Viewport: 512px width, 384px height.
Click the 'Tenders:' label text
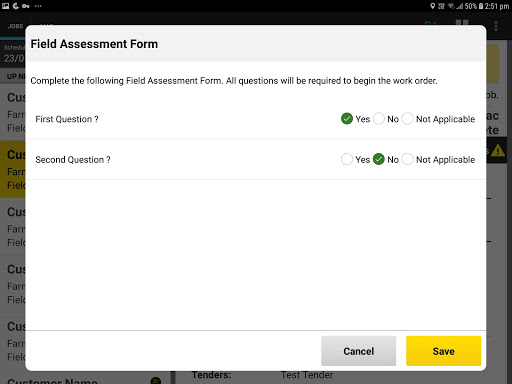tap(211, 375)
